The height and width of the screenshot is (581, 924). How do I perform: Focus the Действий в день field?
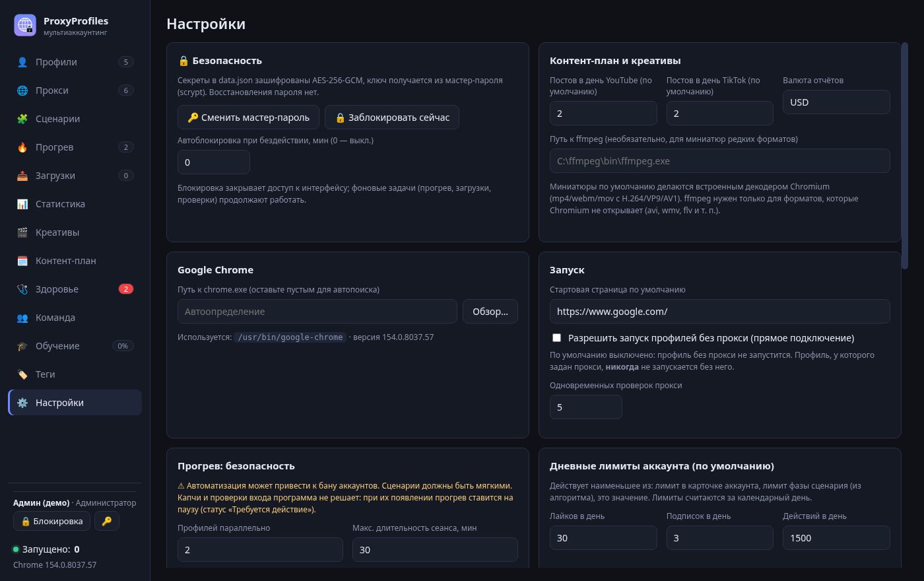[x=836, y=538]
